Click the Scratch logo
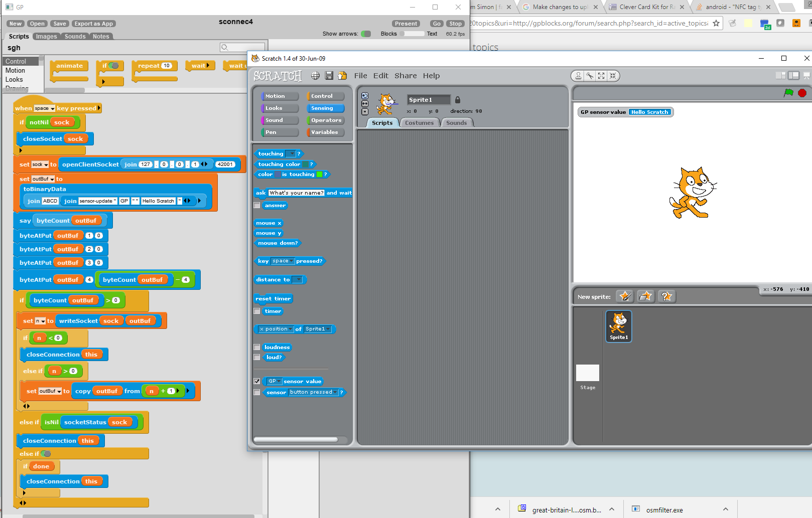812x518 pixels. pos(278,76)
